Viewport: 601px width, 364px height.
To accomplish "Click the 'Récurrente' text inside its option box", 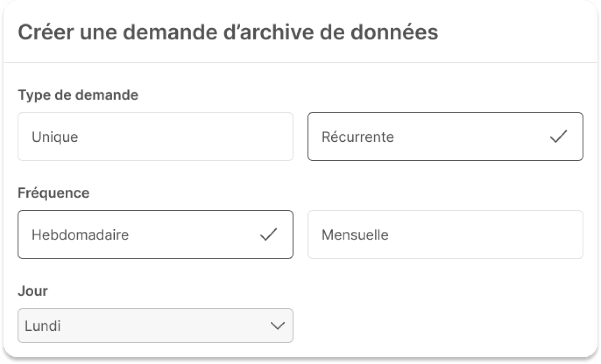I will (x=357, y=137).
